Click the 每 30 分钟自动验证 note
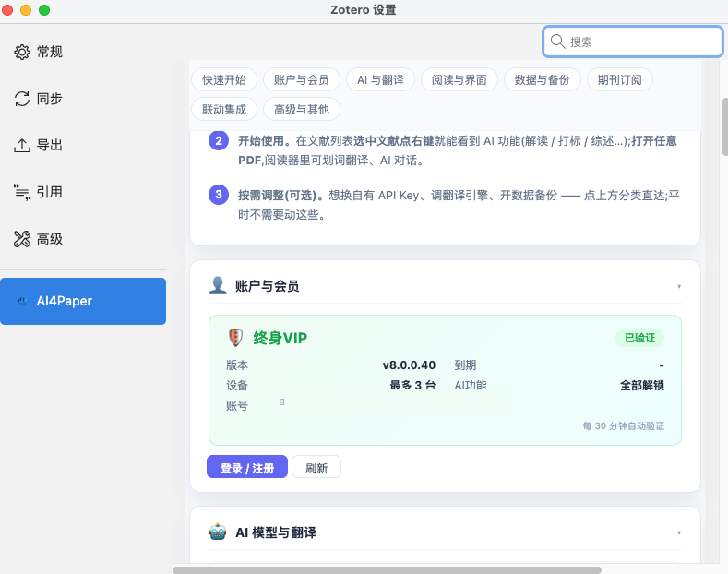Viewport: 728px width, 574px height. (624, 425)
